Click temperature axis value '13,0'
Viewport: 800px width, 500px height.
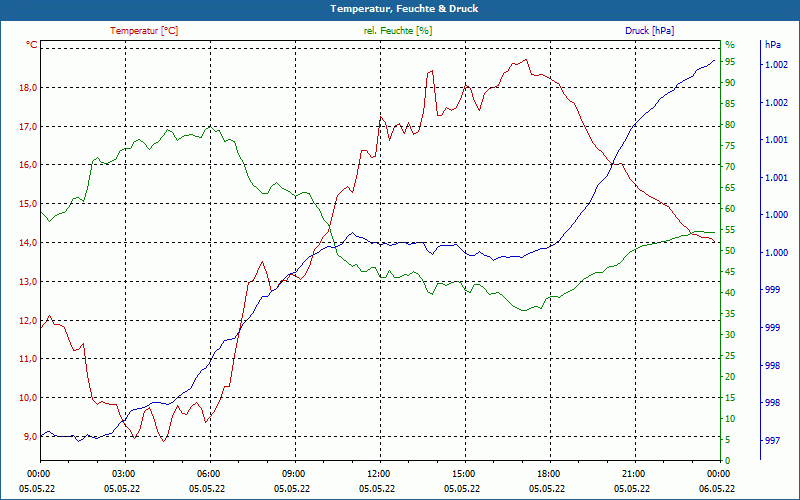click(x=28, y=282)
